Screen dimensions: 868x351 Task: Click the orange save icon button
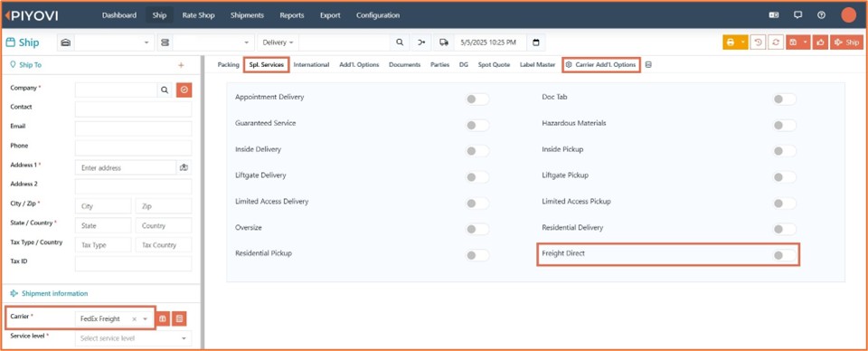(793, 43)
